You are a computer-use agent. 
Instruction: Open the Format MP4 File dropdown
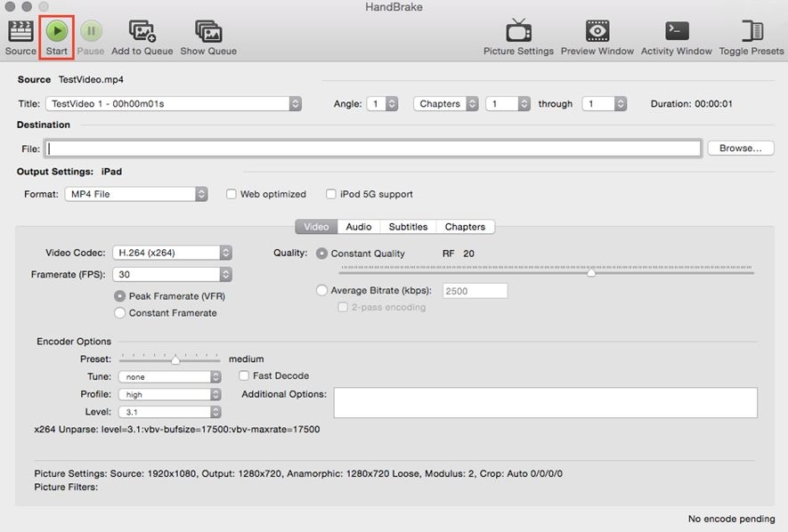point(136,194)
